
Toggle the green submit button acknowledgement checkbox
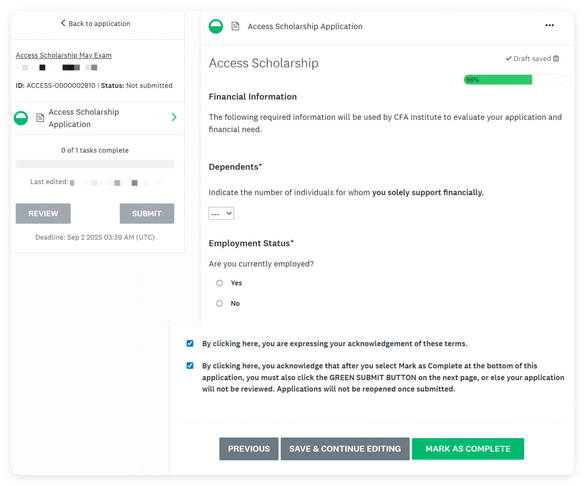click(190, 366)
